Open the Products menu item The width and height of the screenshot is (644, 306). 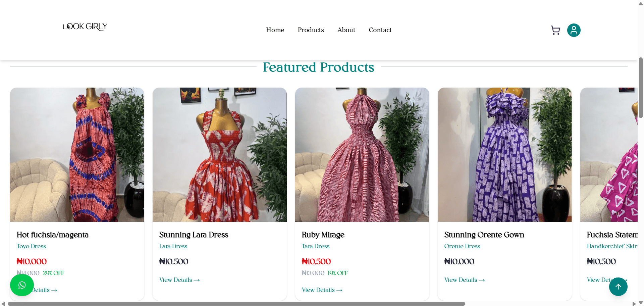point(311,30)
